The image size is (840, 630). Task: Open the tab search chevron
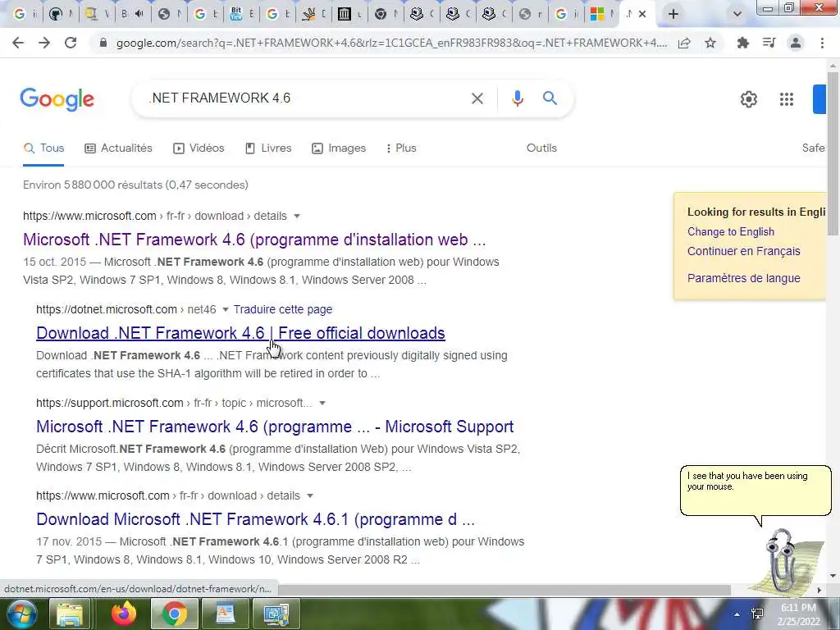click(x=737, y=14)
